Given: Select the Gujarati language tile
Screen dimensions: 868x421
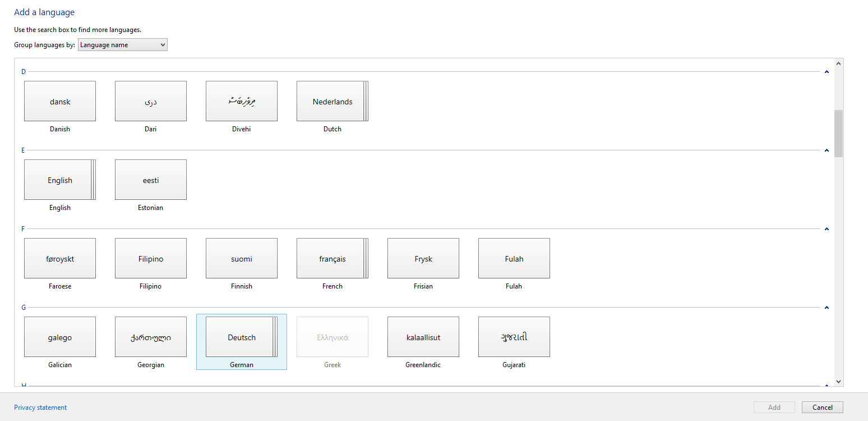Looking at the screenshot, I should coord(514,337).
